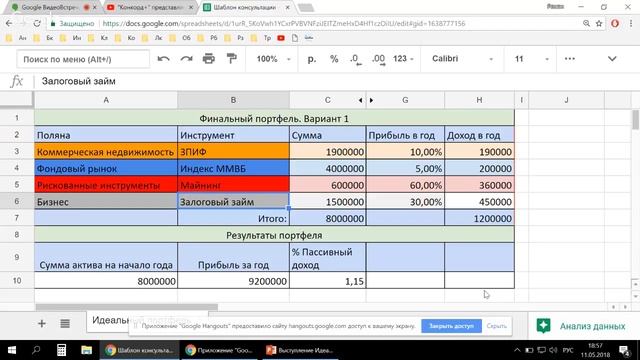Open the Calculator from the taskbar

(61, 350)
